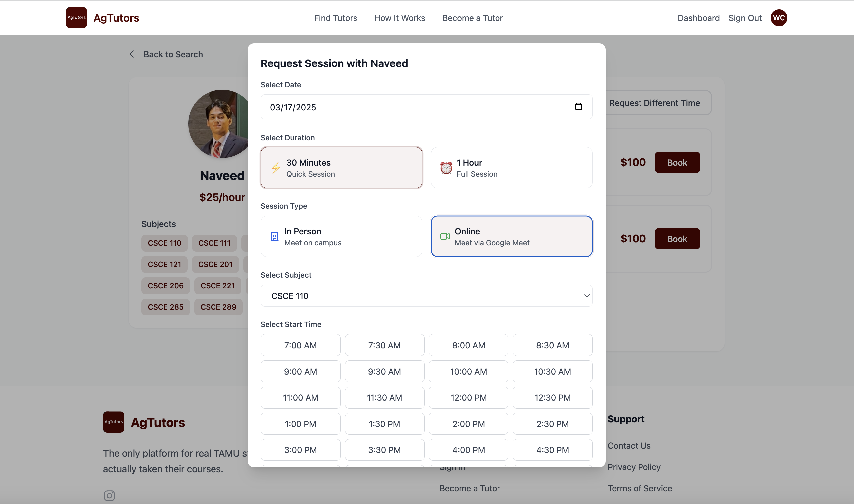The image size is (854, 504).
Task: Pick the 12:00 PM start time
Action: click(469, 397)
